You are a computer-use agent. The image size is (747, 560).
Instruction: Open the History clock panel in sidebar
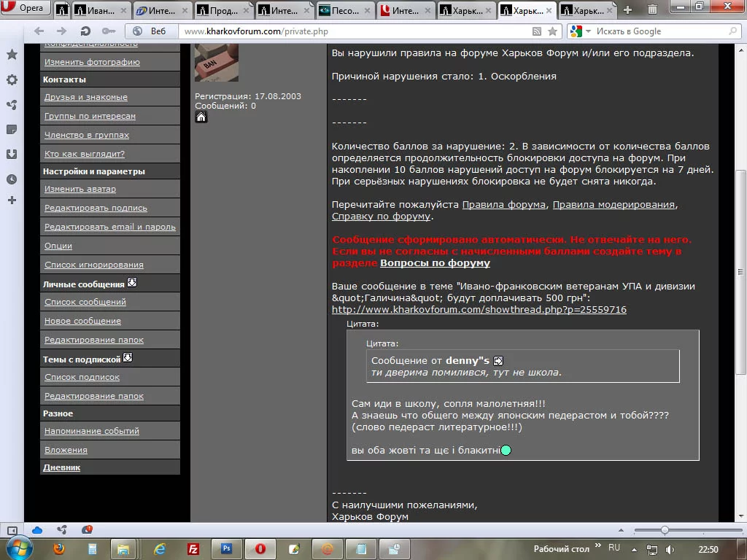point(12,179)
